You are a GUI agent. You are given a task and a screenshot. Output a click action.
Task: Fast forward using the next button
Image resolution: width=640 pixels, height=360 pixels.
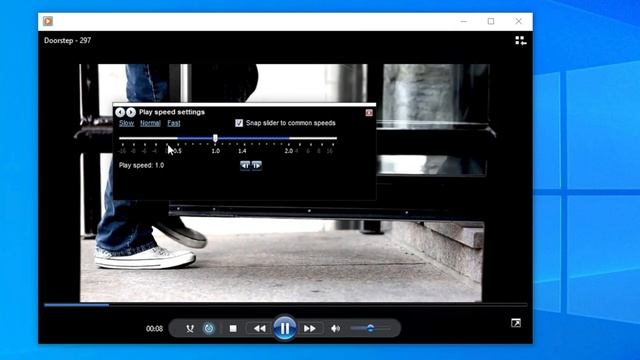pyautogui.click(x=310, y=329)
